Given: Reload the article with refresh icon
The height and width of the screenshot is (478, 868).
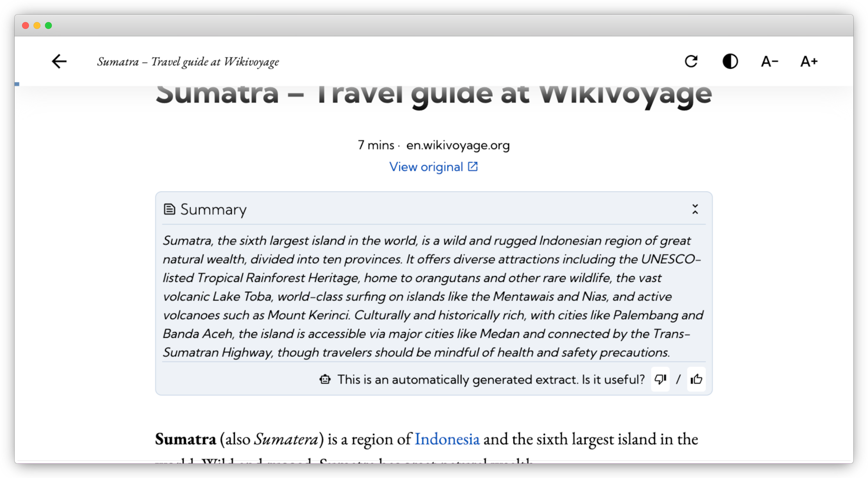Looking at the screenshot, I should click(691, 61).
